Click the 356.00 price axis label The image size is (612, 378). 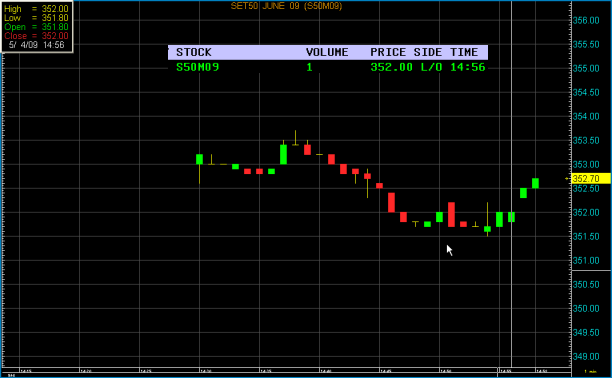pos(586,20)
